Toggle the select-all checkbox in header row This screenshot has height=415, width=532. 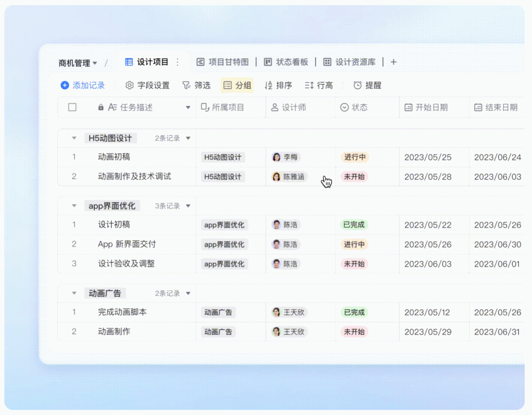coord(72,108)
